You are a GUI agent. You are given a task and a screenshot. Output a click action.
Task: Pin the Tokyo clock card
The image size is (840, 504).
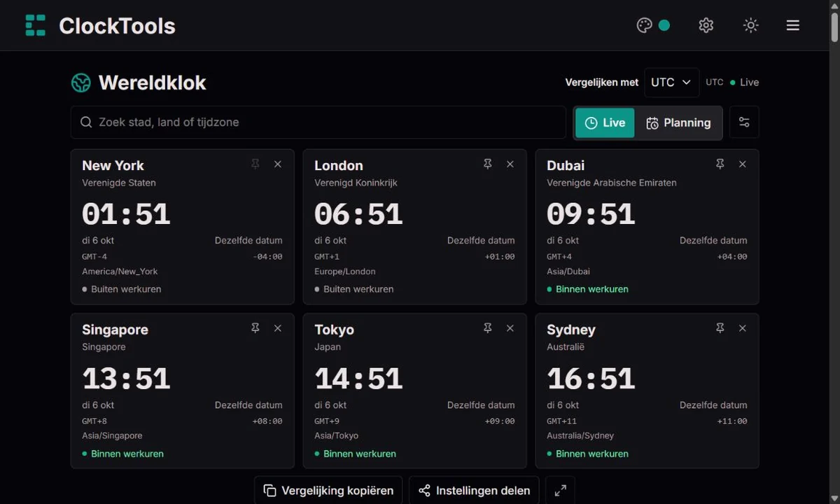[x=488, y=328]
